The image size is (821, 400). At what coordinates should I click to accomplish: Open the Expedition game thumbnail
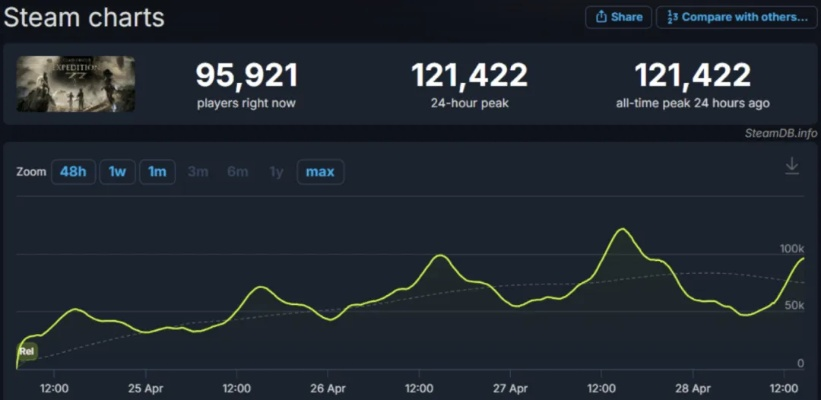(x=75, y=84)
